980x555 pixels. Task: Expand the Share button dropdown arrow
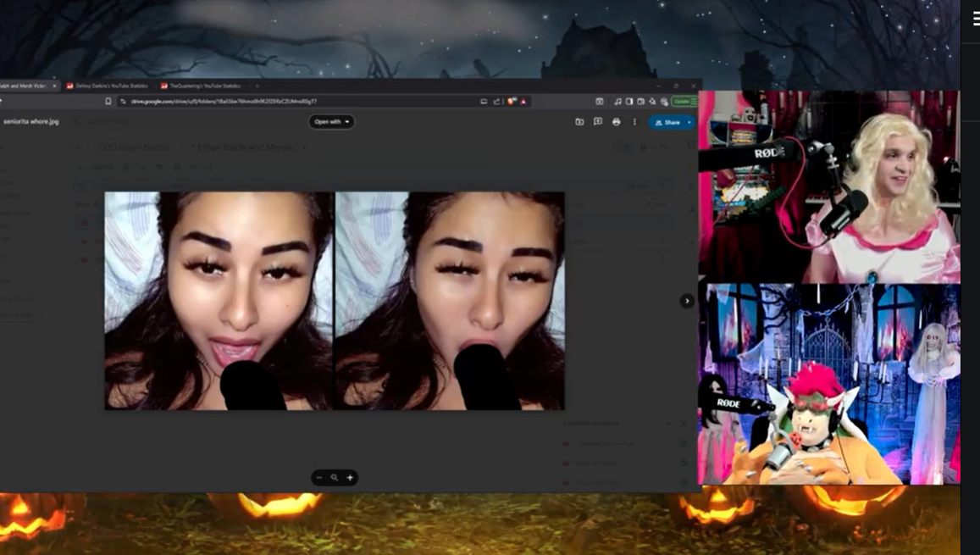pos(689,122)
